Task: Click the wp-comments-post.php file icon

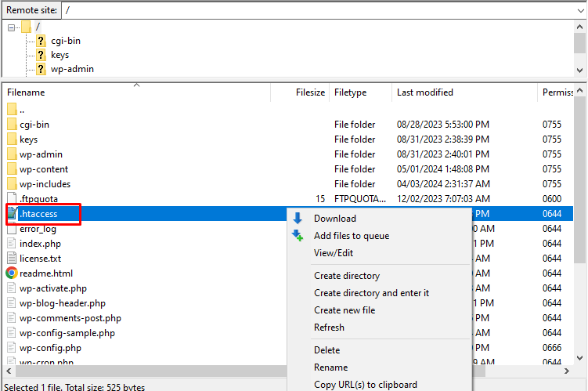Action: tap(12, 318)
